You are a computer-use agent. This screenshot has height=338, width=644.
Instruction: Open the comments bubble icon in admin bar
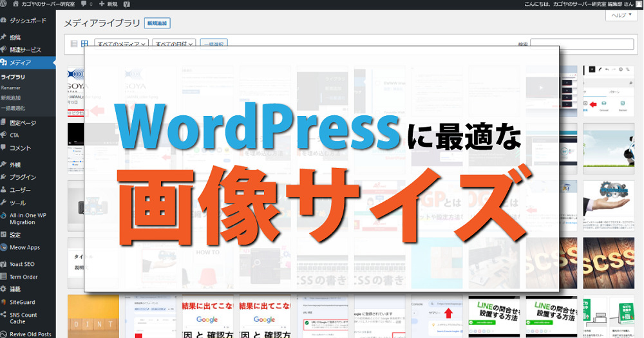click(84, 4)
